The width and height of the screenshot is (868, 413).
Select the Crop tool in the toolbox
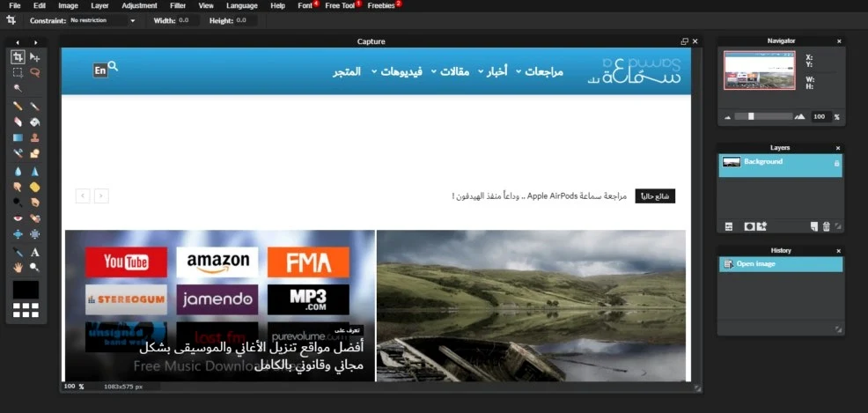click(x=18, y=57)
